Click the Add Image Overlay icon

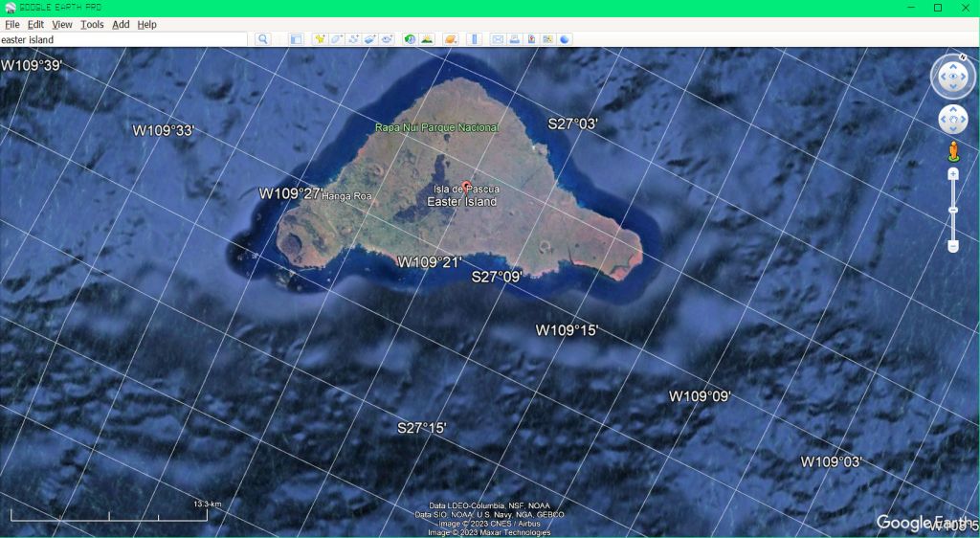pos(370,39)
